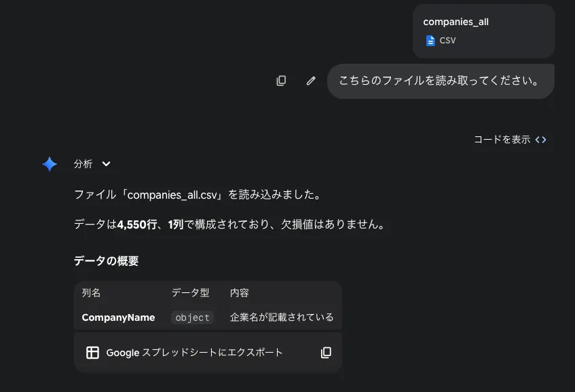This screenshot has width=575, height=392.
Task: Click the copy prompt icon beside the pencil
Action: tap(281, 80)
